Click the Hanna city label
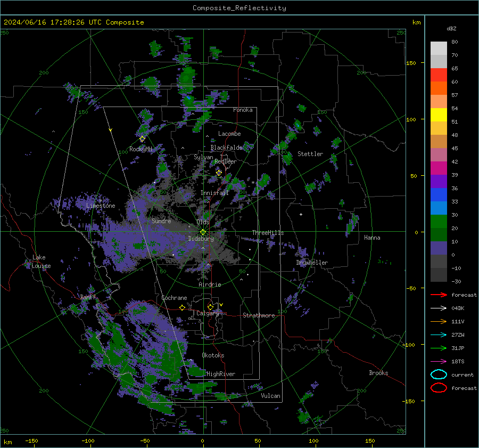The width and height of the screenshot is (479, 448). tap(372, 238)
